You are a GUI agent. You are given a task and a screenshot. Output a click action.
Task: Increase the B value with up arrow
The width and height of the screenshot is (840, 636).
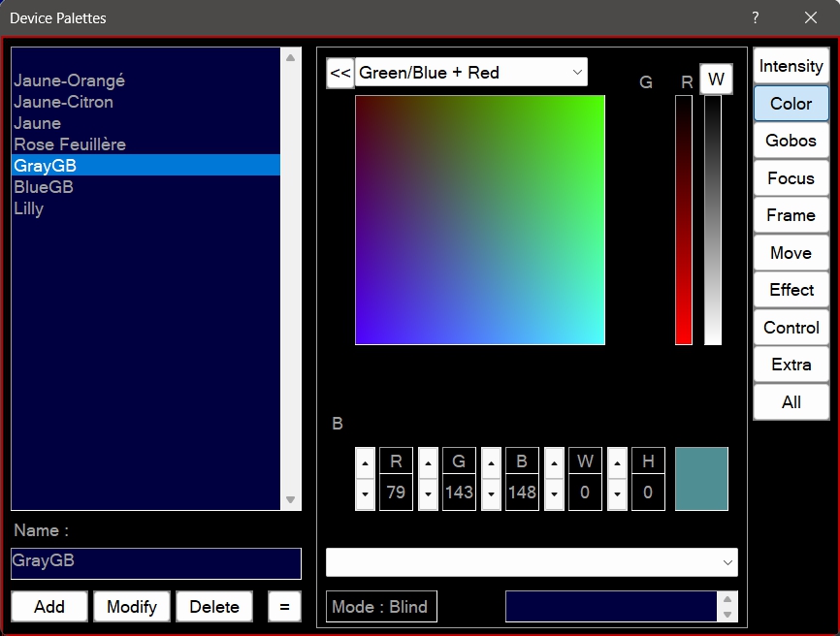[x=491, y=462]
